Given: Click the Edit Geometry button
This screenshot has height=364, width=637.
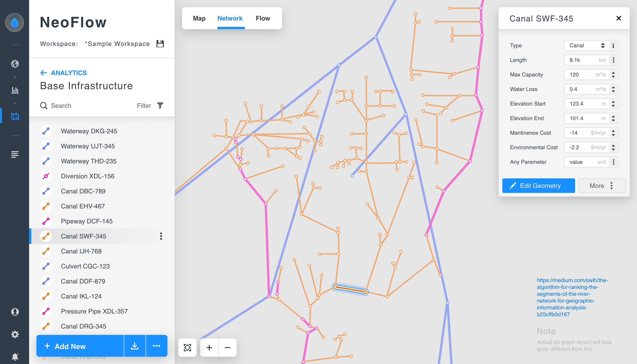Looking at the screenshot, I should click(538, 185).
